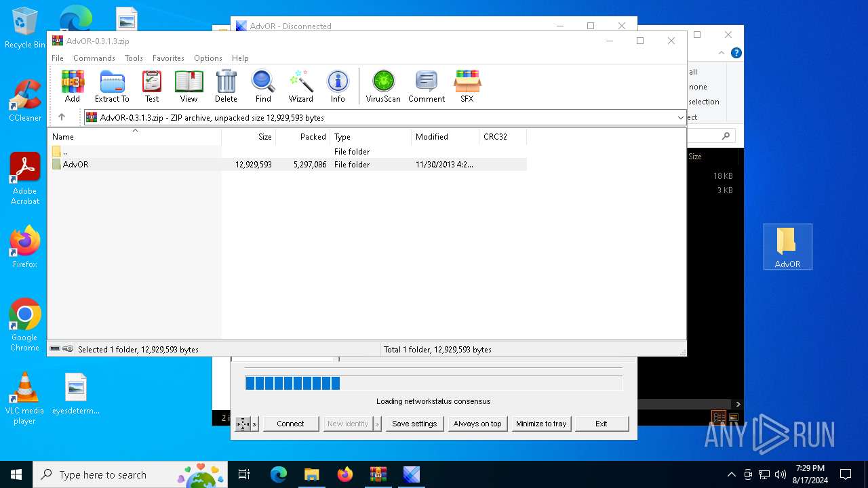The image size is (868, 488).
Task: Click the View toolbar icon
Action: (189, 86)
